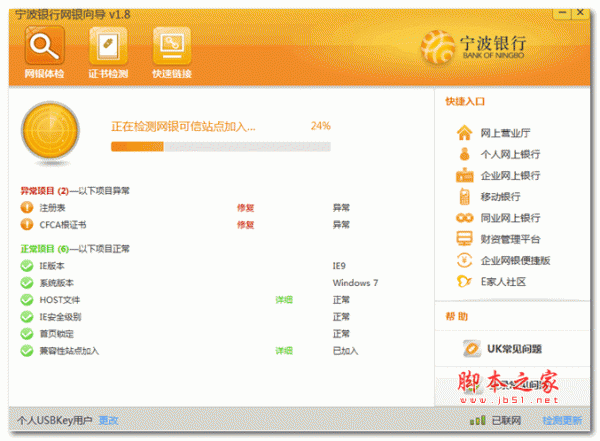Click the 24% progress value
The height and width of the screenshot is (441, 600).
click(x=321, y=126)
